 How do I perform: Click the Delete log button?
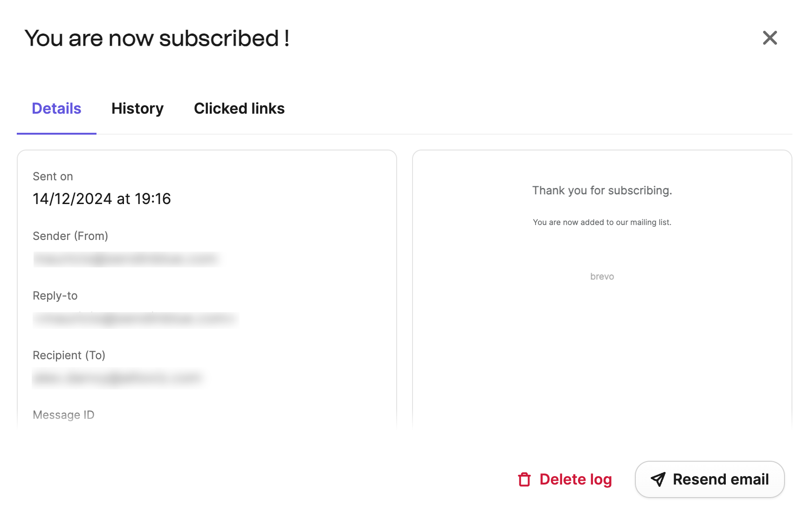[x=565, y=479]
